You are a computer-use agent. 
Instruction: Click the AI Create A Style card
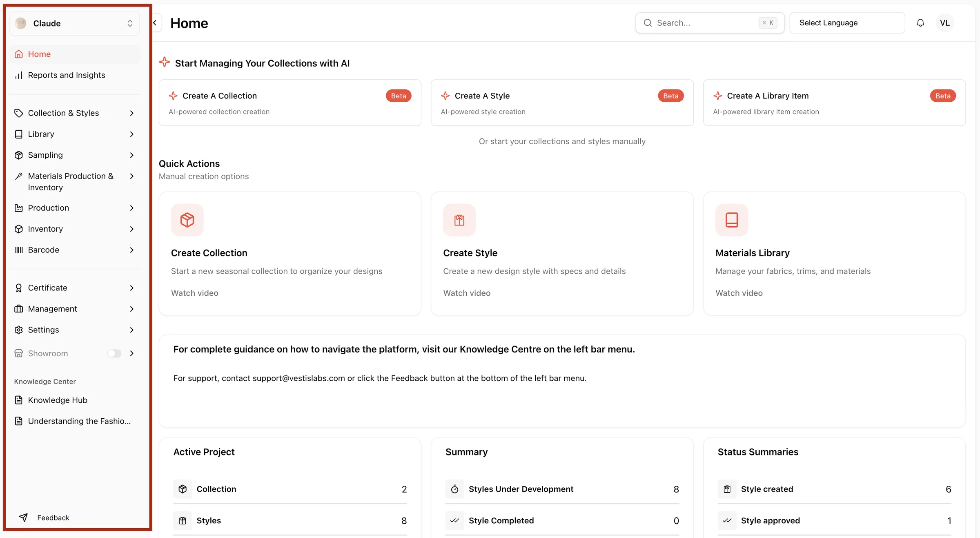pos(562,103)
